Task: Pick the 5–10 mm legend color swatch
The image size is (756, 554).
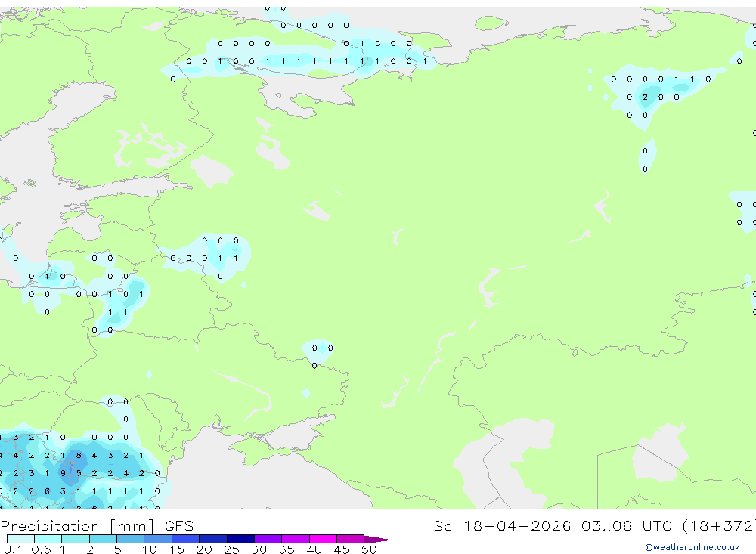Action: click(131, 539)
